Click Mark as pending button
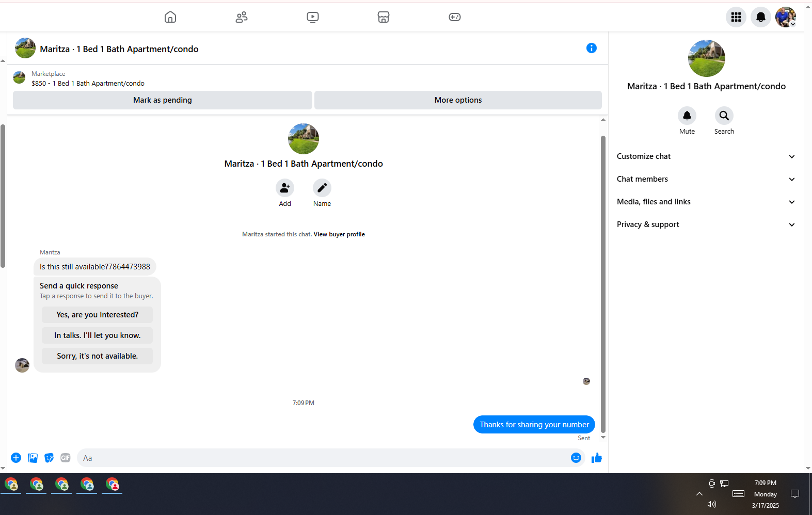 pyautogui.click(x=163, y=100)
